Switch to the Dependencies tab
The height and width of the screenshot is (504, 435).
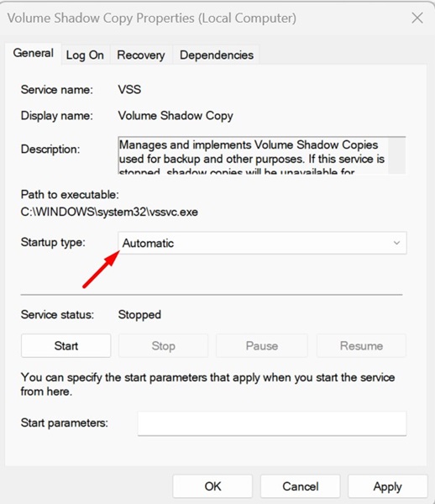[x=217, y=55]
